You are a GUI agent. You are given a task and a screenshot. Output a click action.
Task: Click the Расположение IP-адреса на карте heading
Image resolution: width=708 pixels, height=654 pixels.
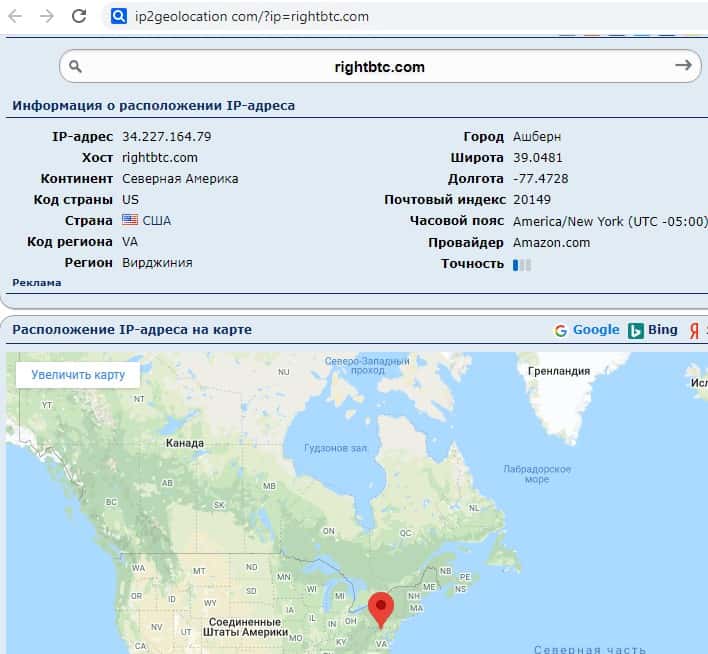click(132, 330)
